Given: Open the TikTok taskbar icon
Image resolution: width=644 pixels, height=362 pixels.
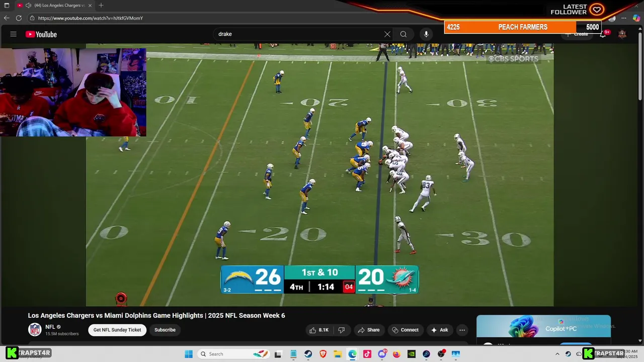Looking at the screenshot, I should coord(367,354).
